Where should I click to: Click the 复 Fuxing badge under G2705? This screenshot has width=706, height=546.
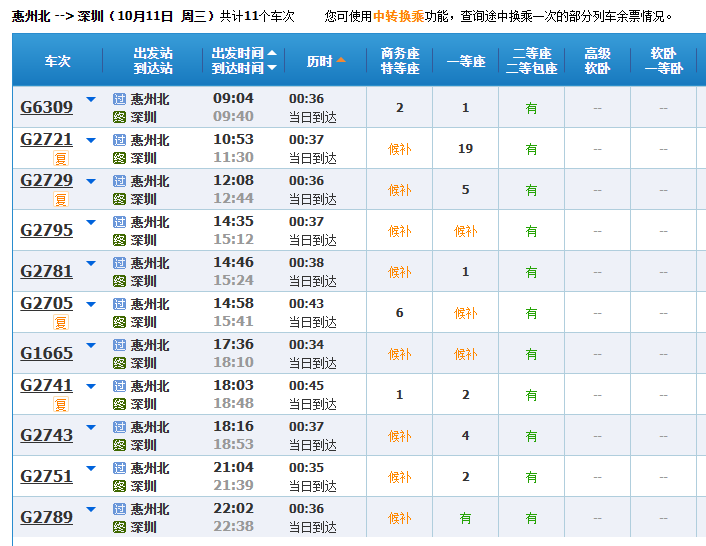(61, 322)
